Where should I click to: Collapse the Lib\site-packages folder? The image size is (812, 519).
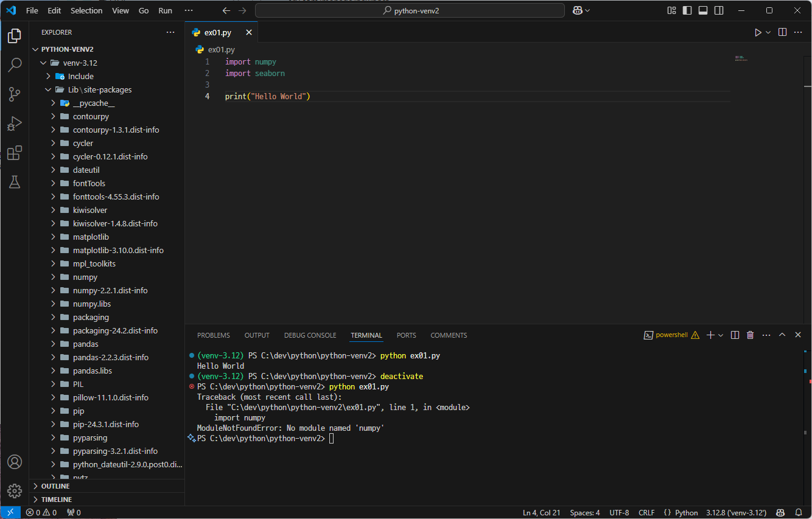(107, 89)
